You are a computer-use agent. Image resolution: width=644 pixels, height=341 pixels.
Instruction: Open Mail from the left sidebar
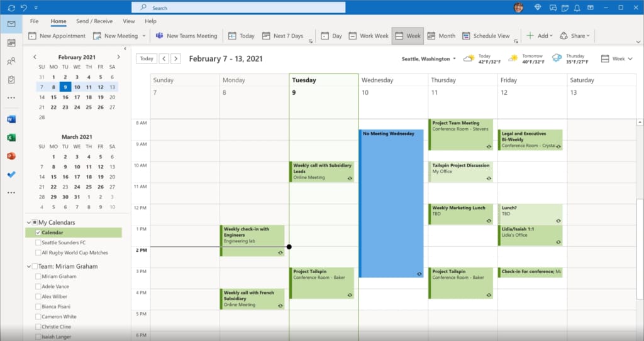tap(11, 24)
